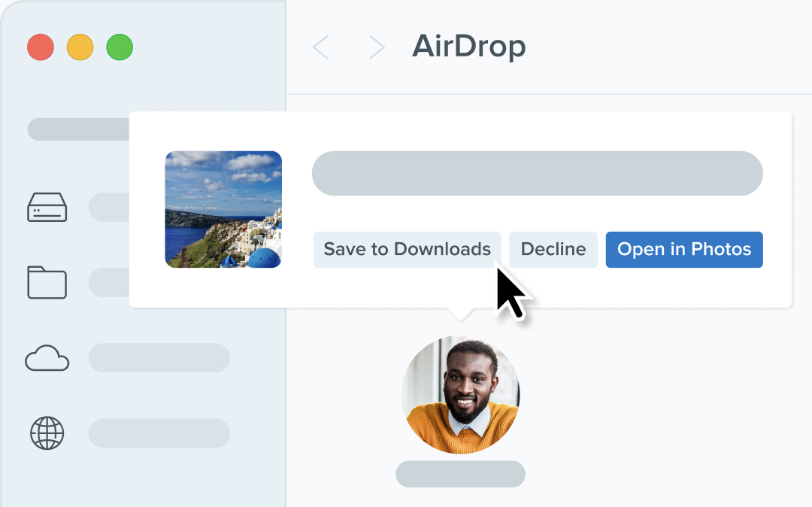Viewport: 812px width, 507px height.
Task: Close the window with the red button
Action: tap(41, 47)
